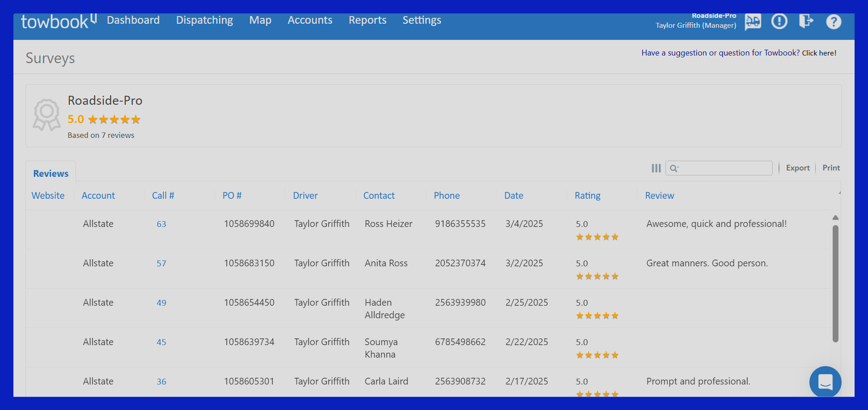
Task: Click the search magnifier icon
Action: click(674, 168)
